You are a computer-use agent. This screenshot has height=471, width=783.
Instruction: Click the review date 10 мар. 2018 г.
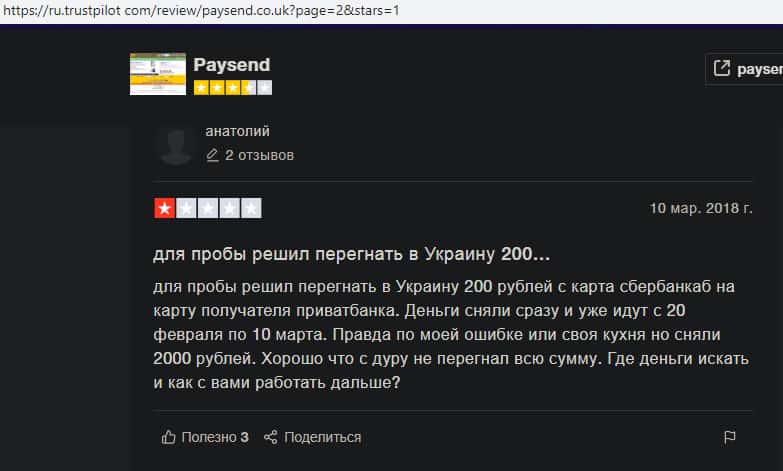click(701, 208)
